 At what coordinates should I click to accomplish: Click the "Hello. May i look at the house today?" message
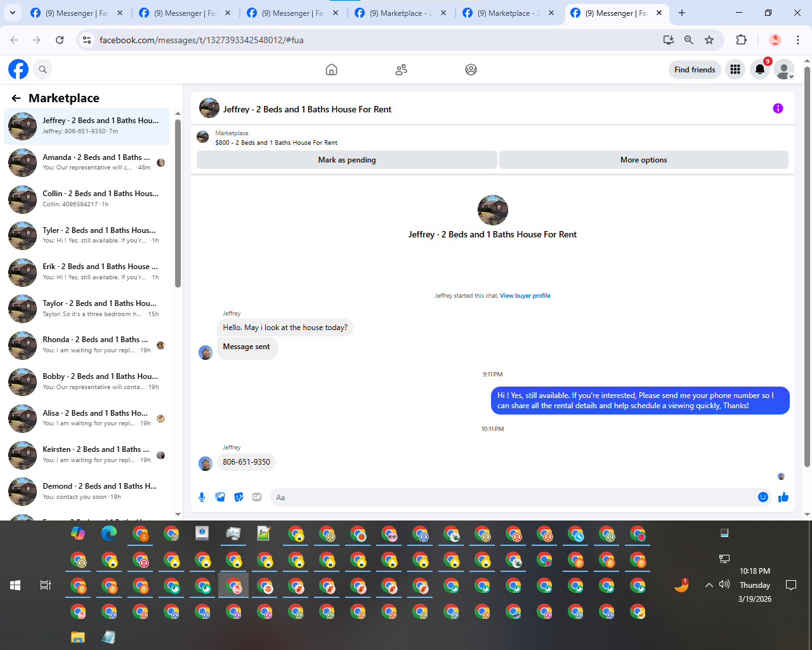[285, 328]
